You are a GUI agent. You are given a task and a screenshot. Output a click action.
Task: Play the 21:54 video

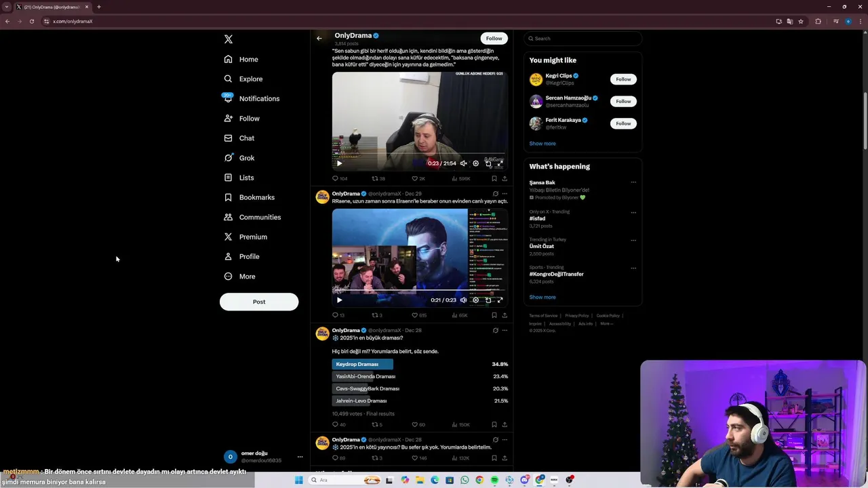pyautogui.click(x=339, y=163)
